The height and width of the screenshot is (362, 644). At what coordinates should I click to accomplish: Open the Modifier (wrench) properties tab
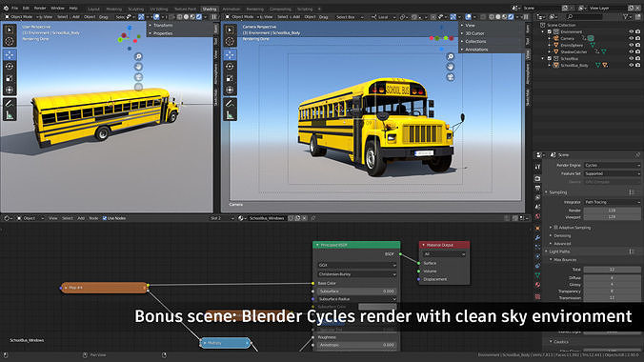537,238
